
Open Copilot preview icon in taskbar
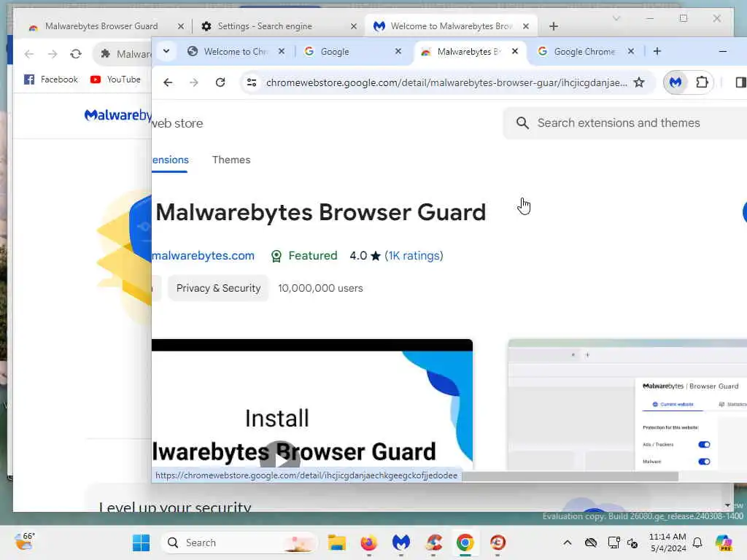pyautogui.click(x=724, y=542)
